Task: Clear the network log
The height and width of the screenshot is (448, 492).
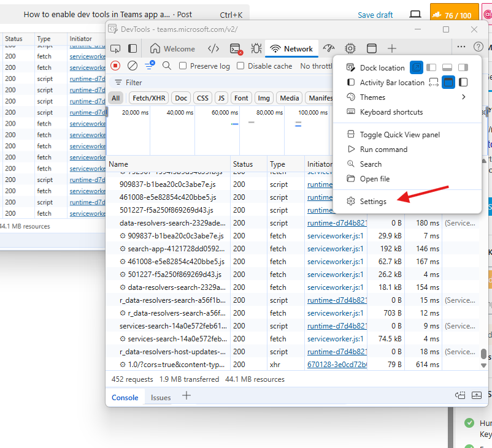Action: [133, 66]
